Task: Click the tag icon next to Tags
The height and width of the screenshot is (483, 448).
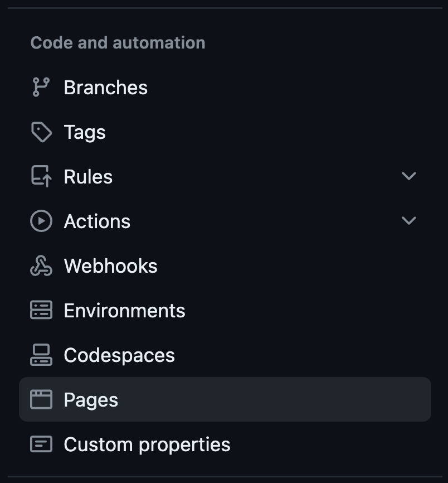Action: click(41, 132)
